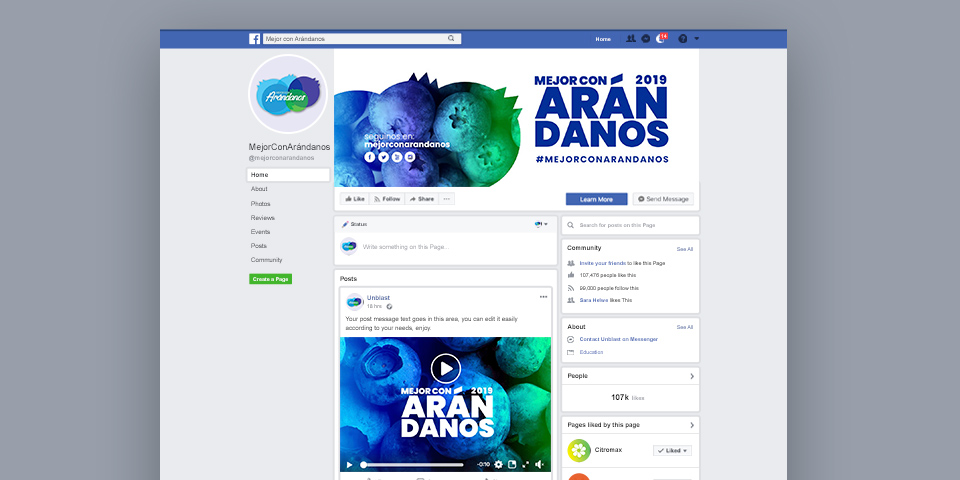Click See All in Community card
The height and width of the screenshot is (480, 960).
click(x=684, y=249)
